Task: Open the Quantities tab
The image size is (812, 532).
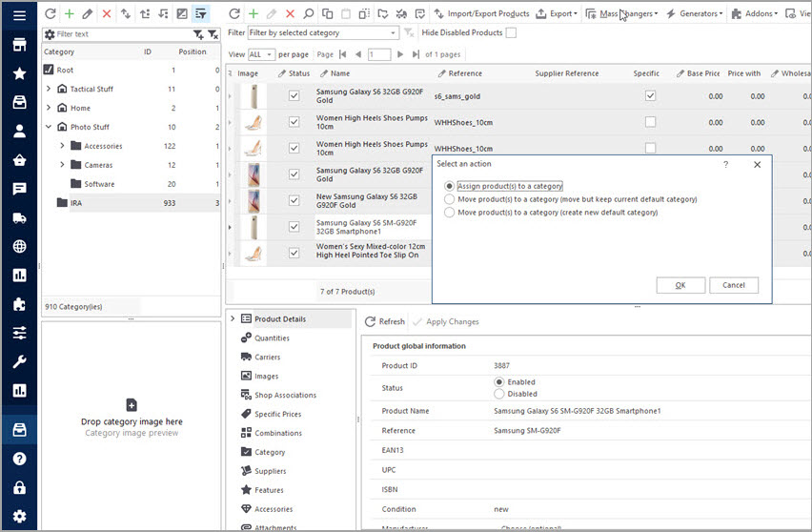Action: tap(272, 338)
